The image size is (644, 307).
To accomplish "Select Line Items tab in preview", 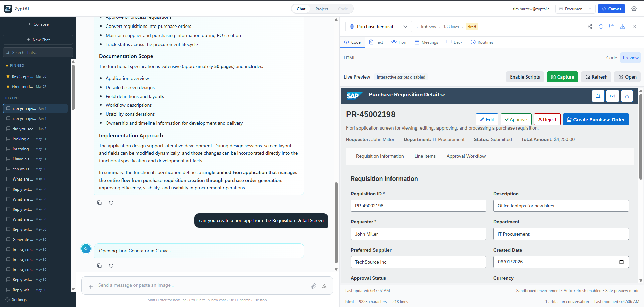I will 425,156.
